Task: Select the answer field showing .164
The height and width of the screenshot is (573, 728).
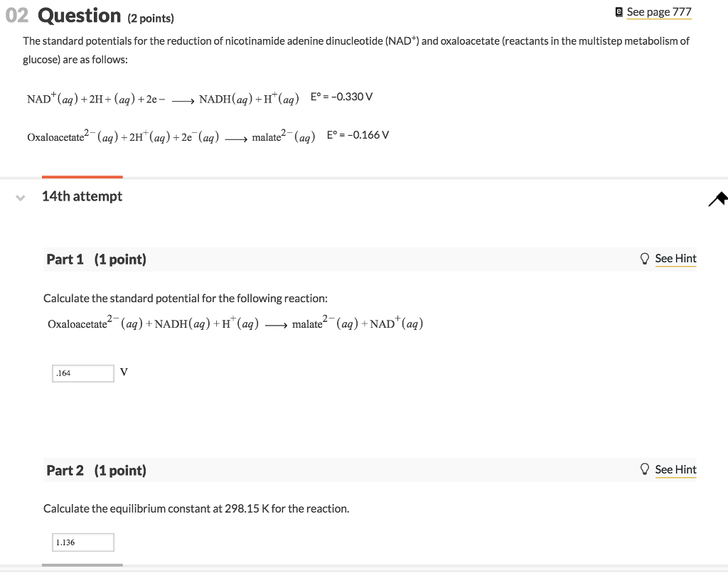Action: point(82,373)
